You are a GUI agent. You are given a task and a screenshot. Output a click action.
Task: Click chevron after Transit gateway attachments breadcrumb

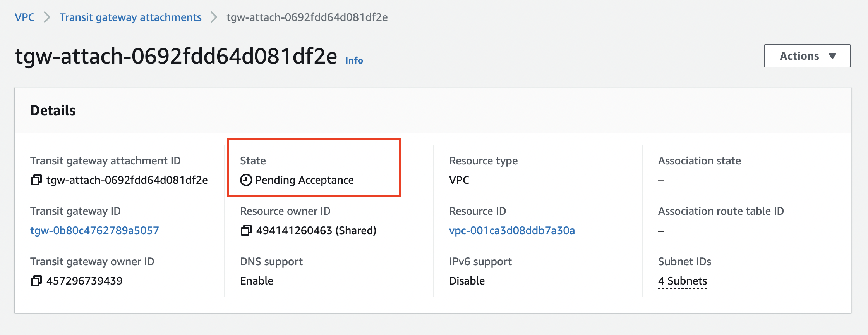[214, 17]
